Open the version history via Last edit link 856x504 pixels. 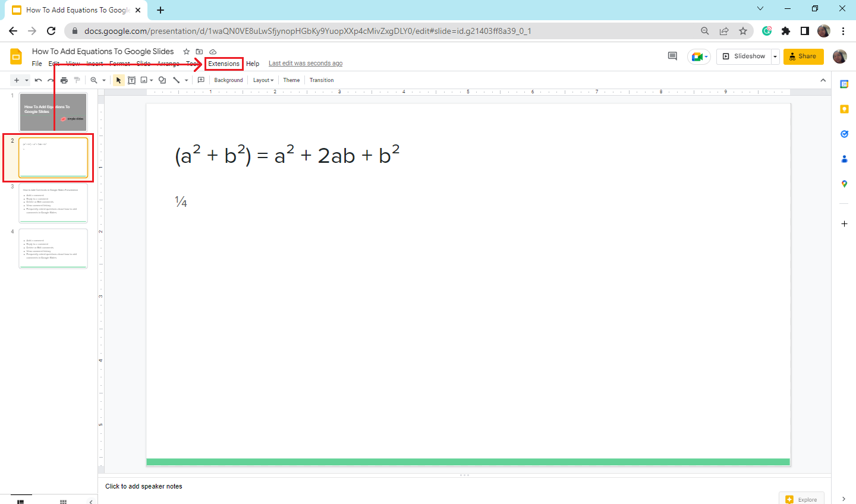tap(305, 63)
